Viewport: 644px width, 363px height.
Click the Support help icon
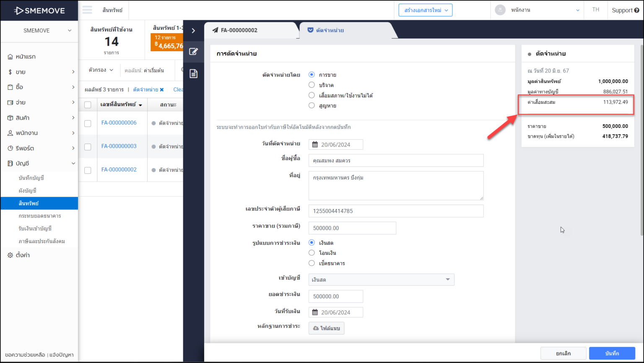pos(636,10)
